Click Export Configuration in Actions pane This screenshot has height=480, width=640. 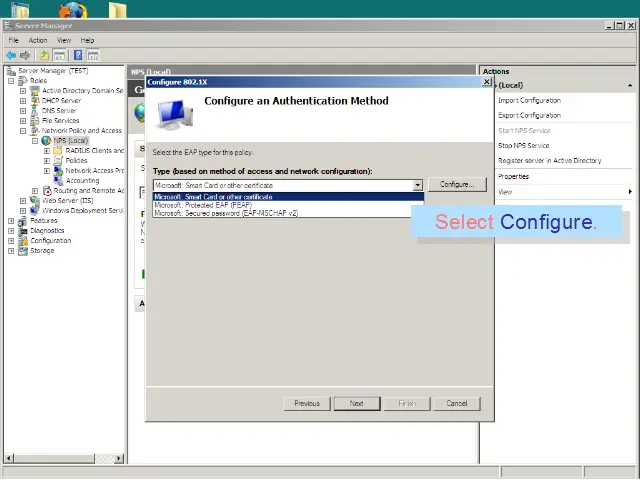click(529, 116)
